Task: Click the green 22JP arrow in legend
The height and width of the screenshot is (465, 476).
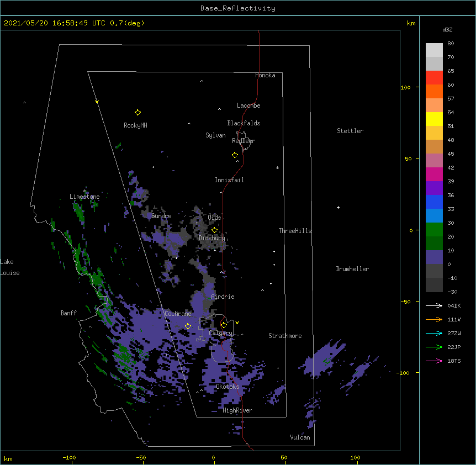Action: coord(434,347)
